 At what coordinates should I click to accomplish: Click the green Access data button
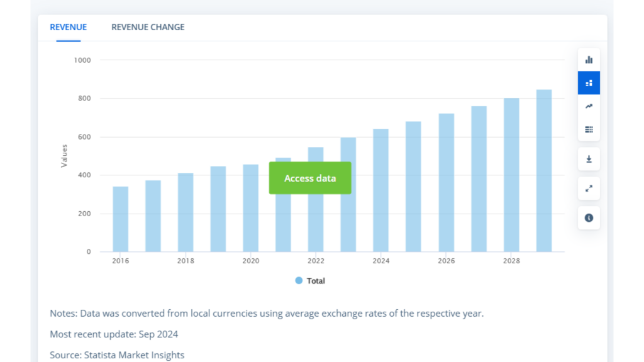click(x=310, y=178)
